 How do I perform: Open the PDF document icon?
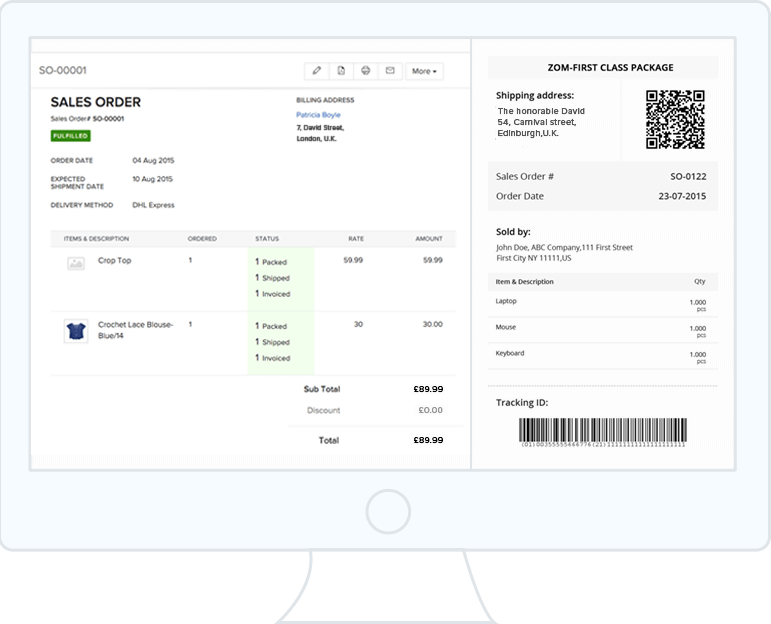[x=341, y=71]
